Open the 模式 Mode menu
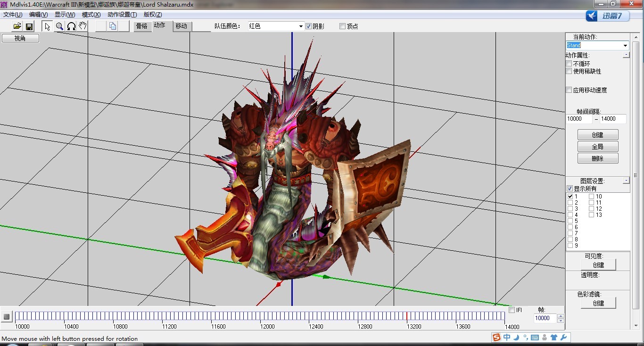Viewport: 644px width, 346px height. [x=91, y=15]
